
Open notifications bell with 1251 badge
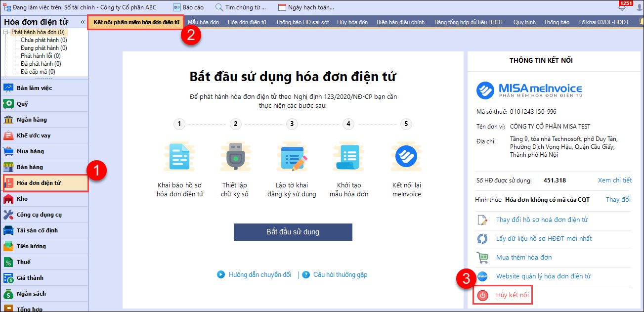pyautogui.click(x=622, y=7)
